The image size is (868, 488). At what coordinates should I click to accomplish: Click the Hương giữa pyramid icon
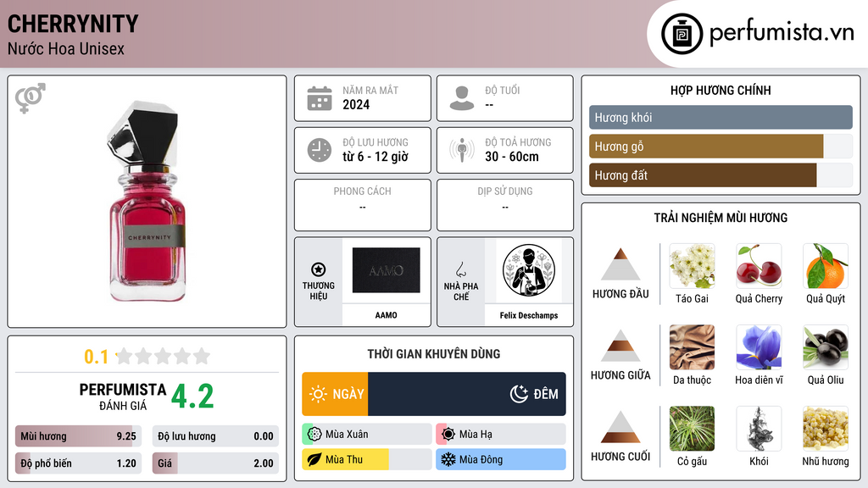pyautogui.click(x=620, y=346)
